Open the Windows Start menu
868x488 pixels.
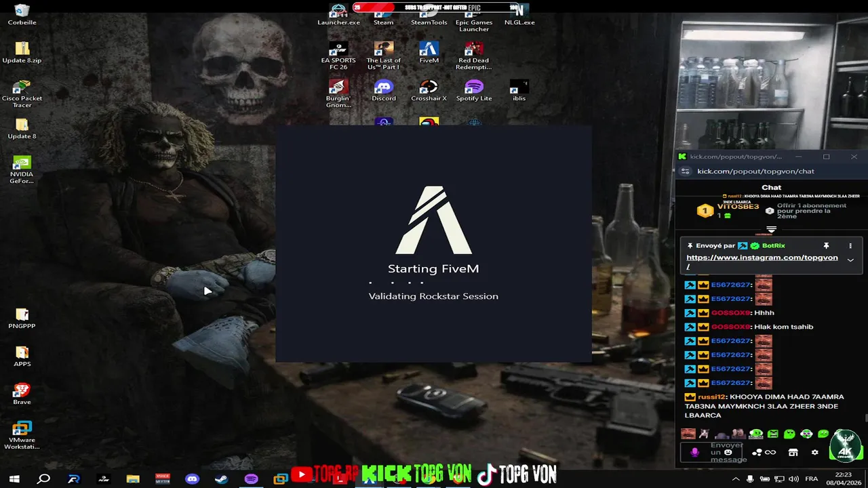click(x=14, y=479)
